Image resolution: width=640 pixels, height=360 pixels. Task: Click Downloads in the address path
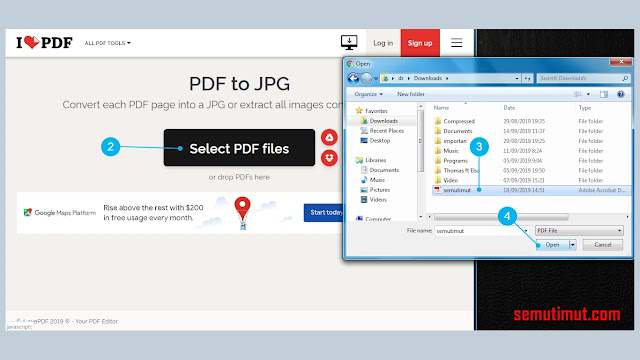pos(428,78)
